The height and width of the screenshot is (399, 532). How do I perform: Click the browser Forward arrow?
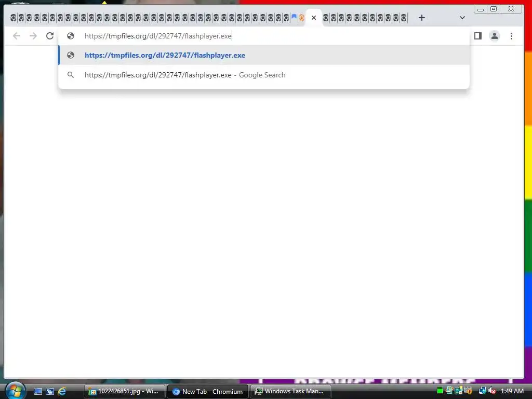click(33, 36)
